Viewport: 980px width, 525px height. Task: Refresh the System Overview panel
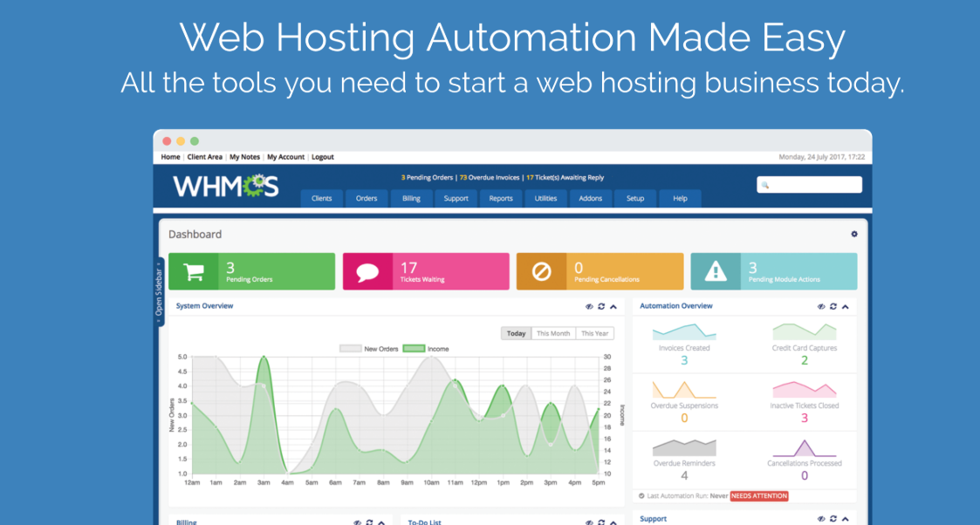[600, 306]
